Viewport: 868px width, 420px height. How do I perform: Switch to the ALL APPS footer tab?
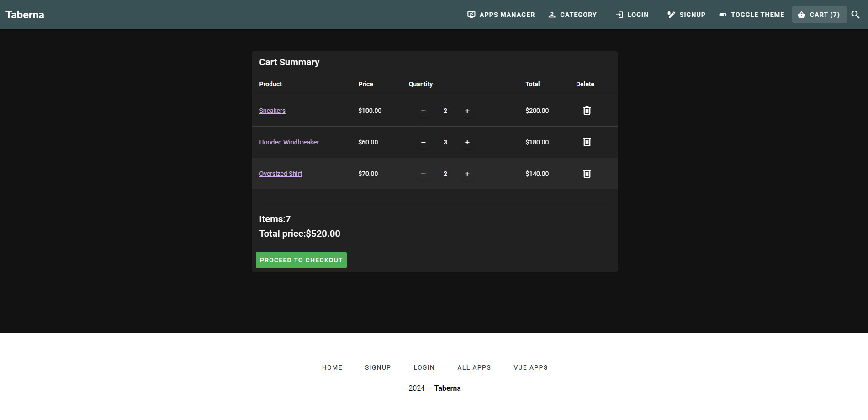tap(474, 367)
